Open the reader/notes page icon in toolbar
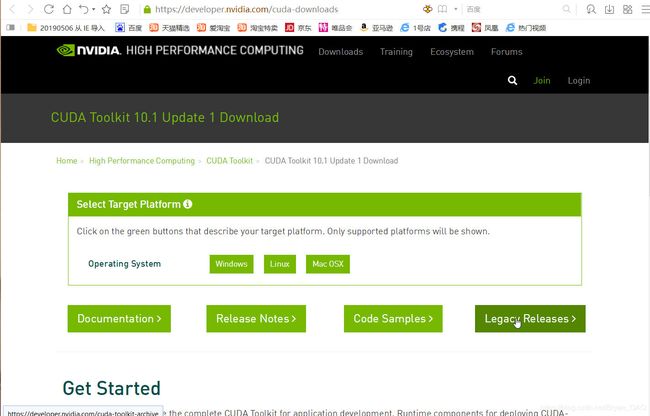 [124, 9]
